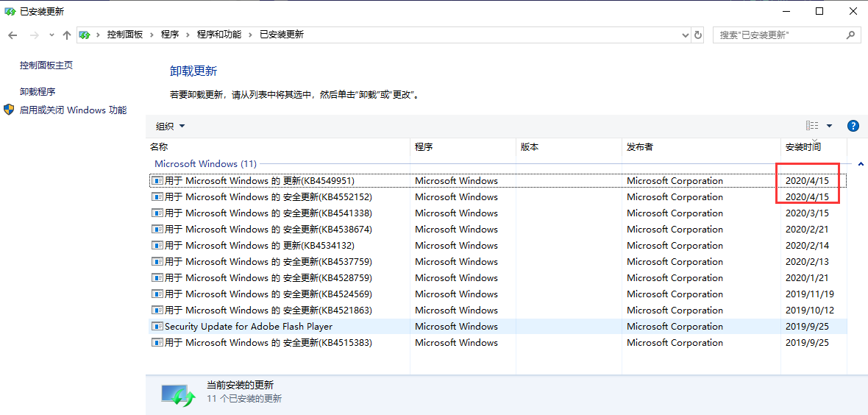Collapse the Microsoft Windows (11) group
868x415 pixels.
(860, 164)
